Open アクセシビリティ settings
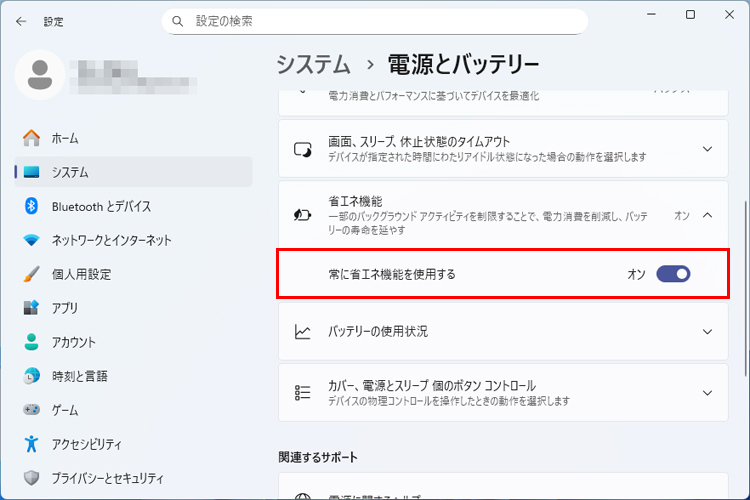 (x=87, y=444)
